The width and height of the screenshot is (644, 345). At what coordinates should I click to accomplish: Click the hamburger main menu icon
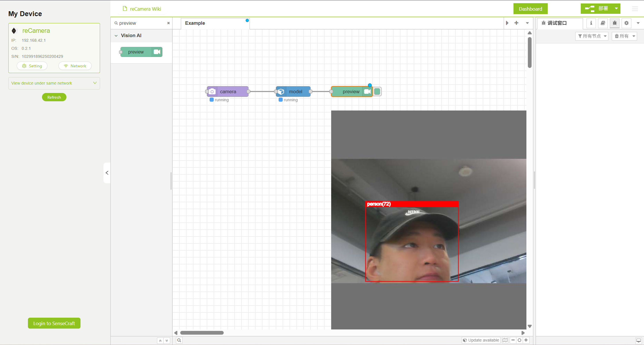pos(635,9)
